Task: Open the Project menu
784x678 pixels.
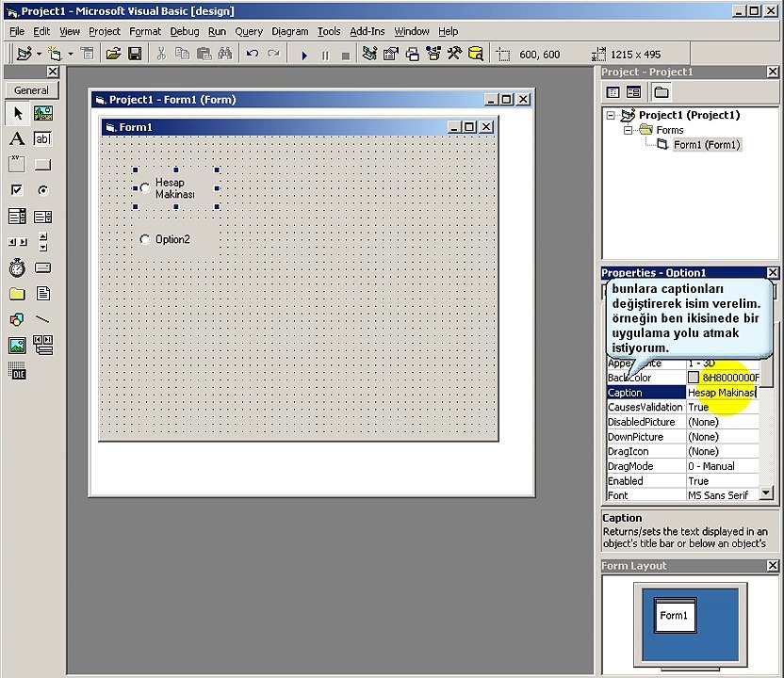Action: tap(105, 31)
